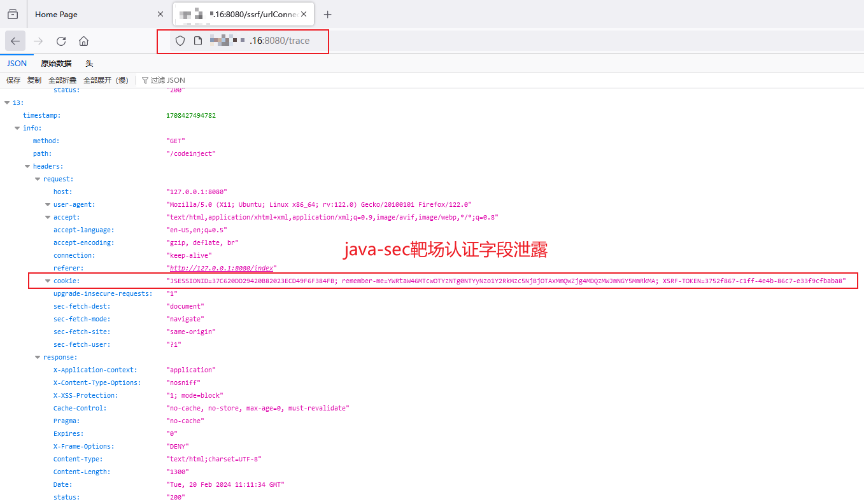
Task: Open a new tab with the plus icon
Action: pyautogui.click(x=327, y=14)
